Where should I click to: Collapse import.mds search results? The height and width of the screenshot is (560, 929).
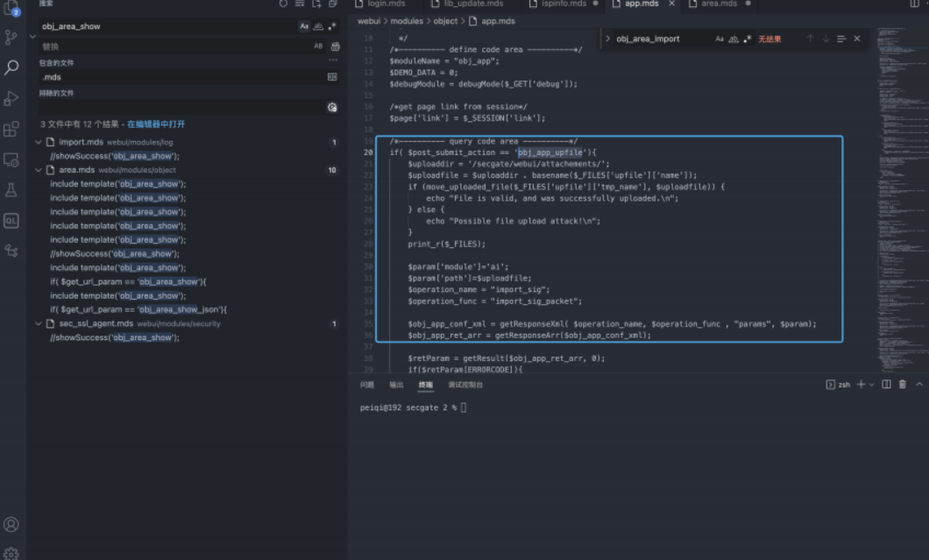pos(39,142)
